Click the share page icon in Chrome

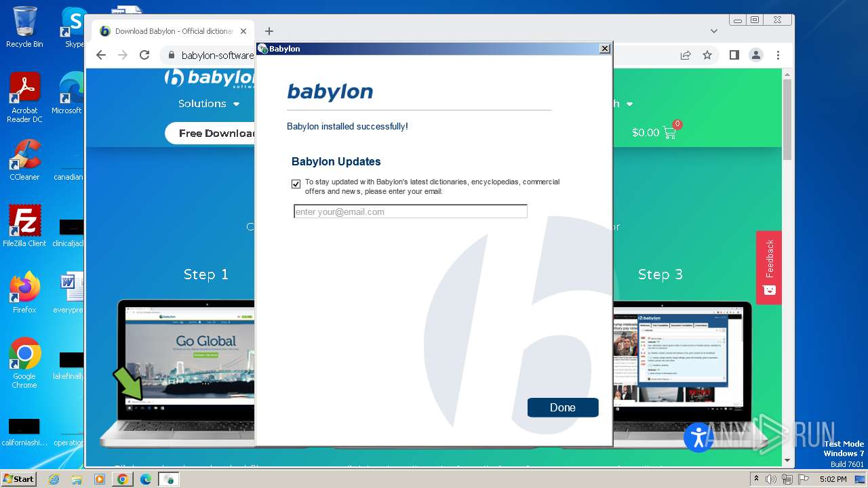click(x=686, y=55)
